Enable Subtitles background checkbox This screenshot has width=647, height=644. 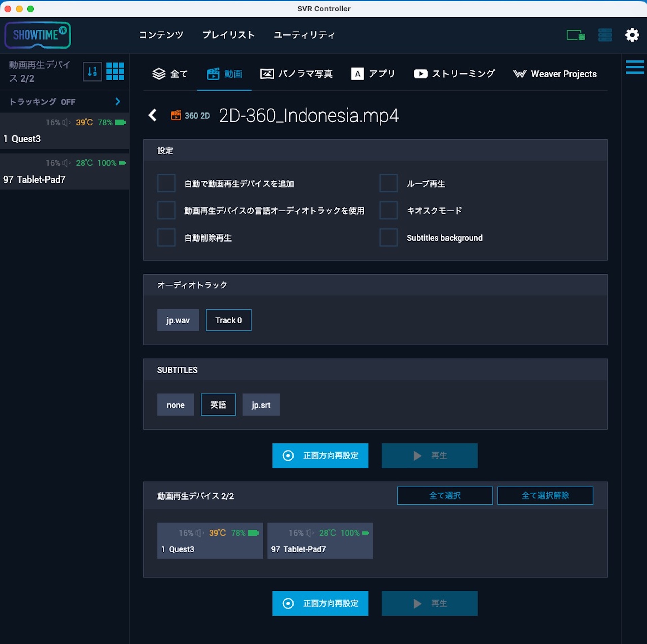388,237
